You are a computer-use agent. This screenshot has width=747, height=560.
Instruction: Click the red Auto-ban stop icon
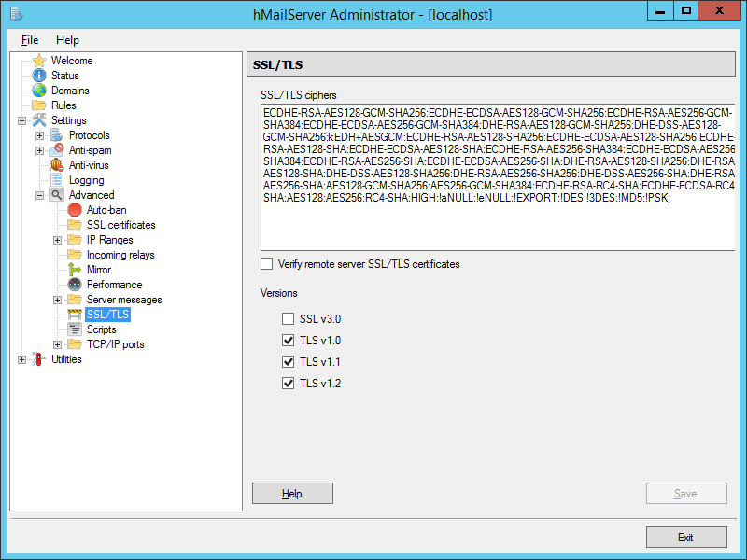coord(75,209)
